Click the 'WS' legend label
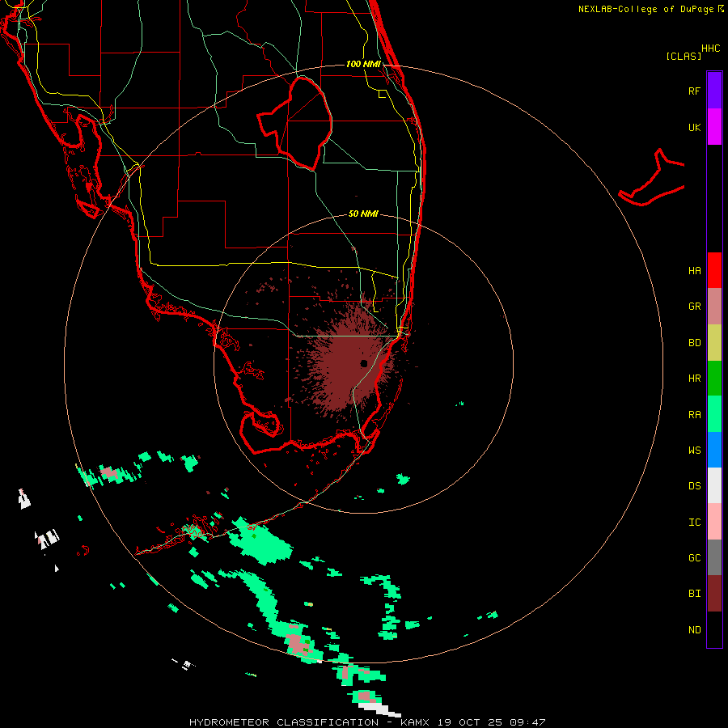728x728 pixels. click(x=694, y=451)
